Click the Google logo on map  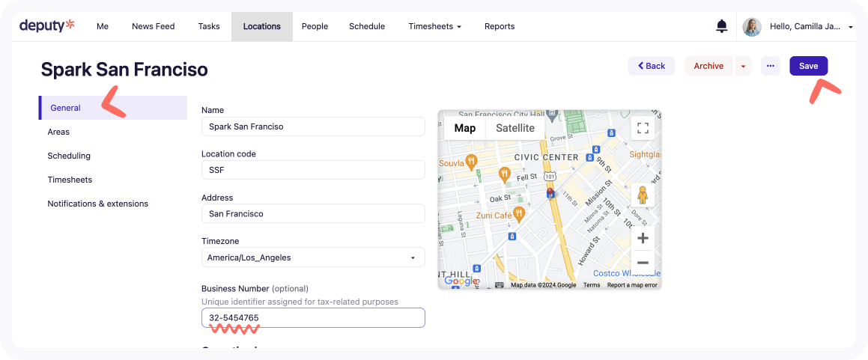click(461, 281)
